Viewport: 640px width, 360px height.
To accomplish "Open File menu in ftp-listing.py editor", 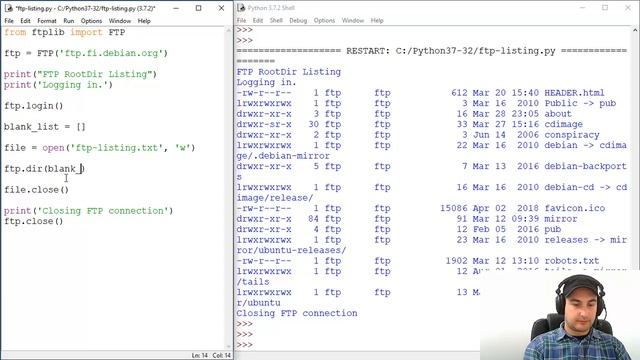I will click(9, 21).
